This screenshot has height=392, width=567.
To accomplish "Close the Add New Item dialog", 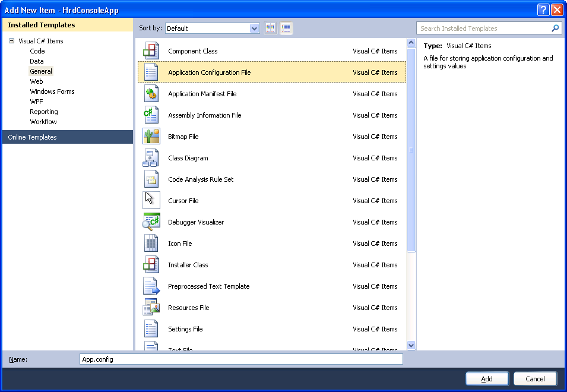I will (x=557, y=10).
